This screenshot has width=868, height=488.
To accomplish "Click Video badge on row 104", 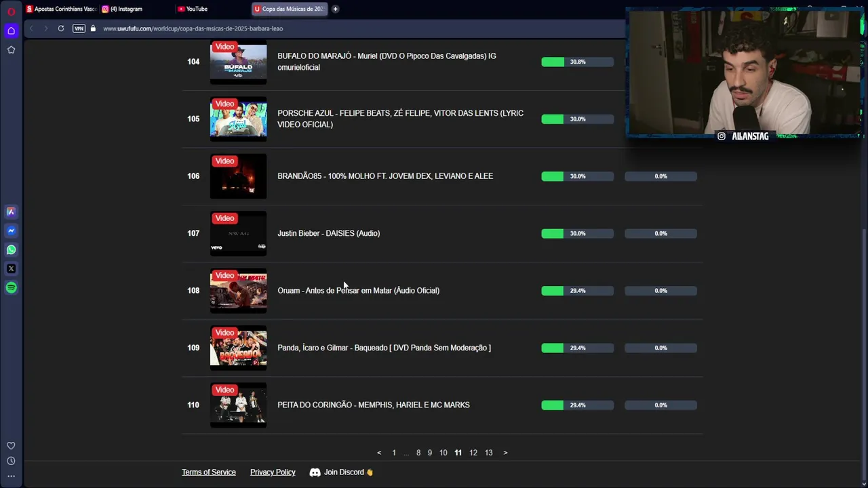I will coord(224,47).
